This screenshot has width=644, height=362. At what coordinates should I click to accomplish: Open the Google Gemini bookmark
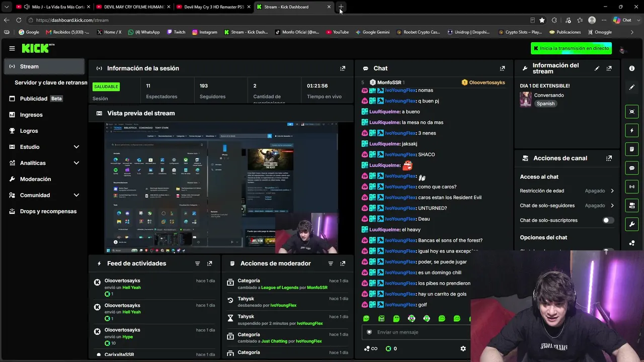[372, 32]
